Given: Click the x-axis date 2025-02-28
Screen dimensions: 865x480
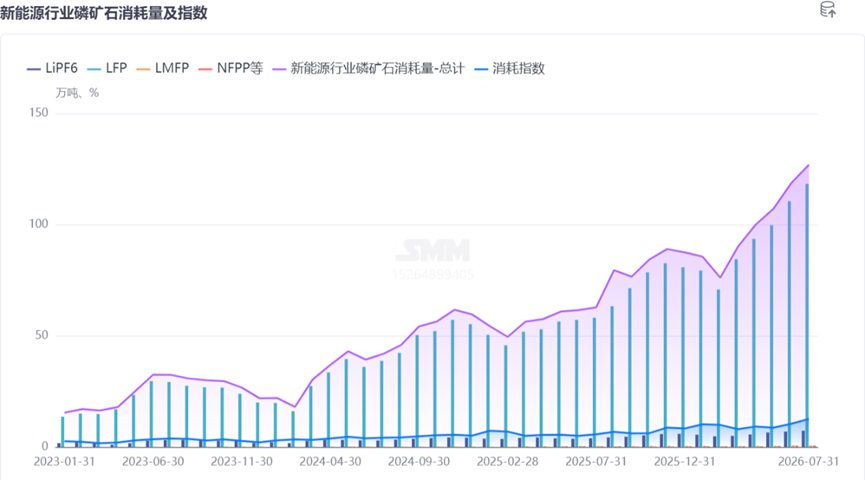Looking at the screenshot, I should pyautogui.click(x=508, y=461).
